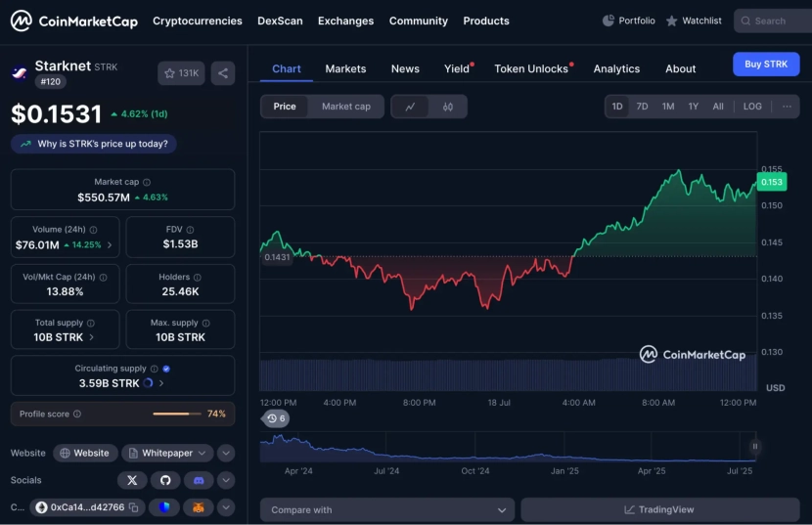Expand the Socials row chevron
This screenshot has height=525, width=812.
click(x=226, y=480)
